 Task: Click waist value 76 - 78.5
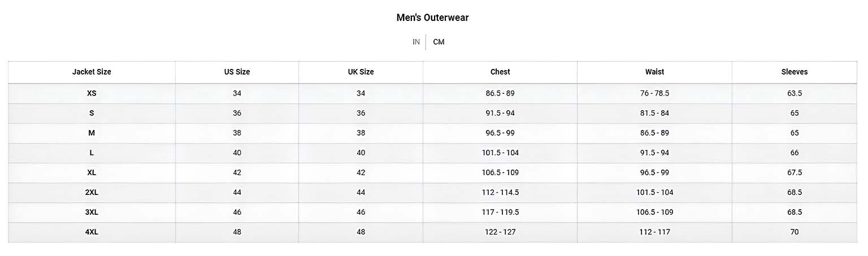(654, 93)
